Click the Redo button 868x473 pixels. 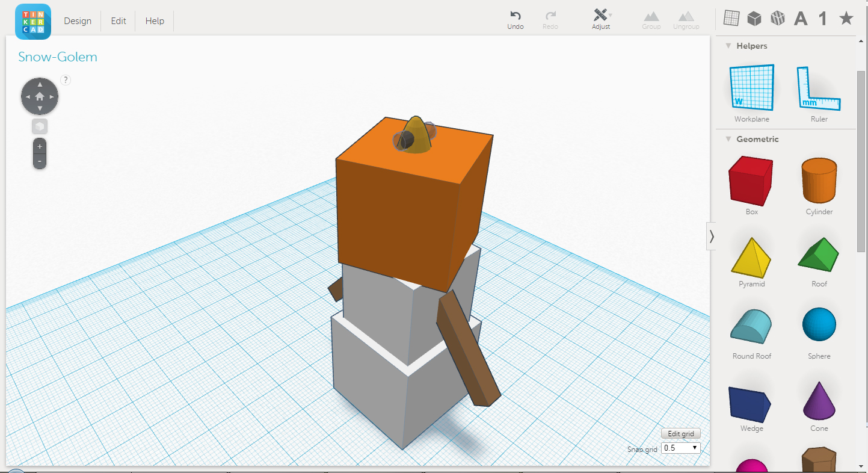(550, 20)
